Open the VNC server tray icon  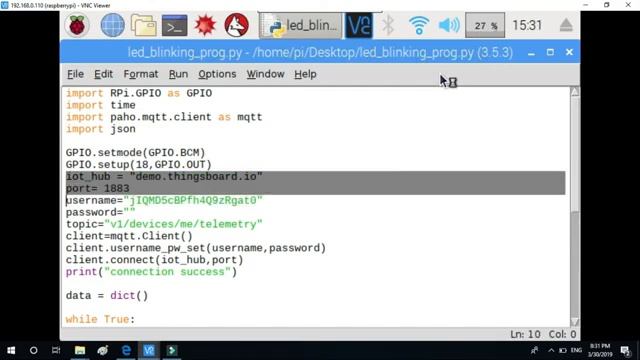click(359, 25)
